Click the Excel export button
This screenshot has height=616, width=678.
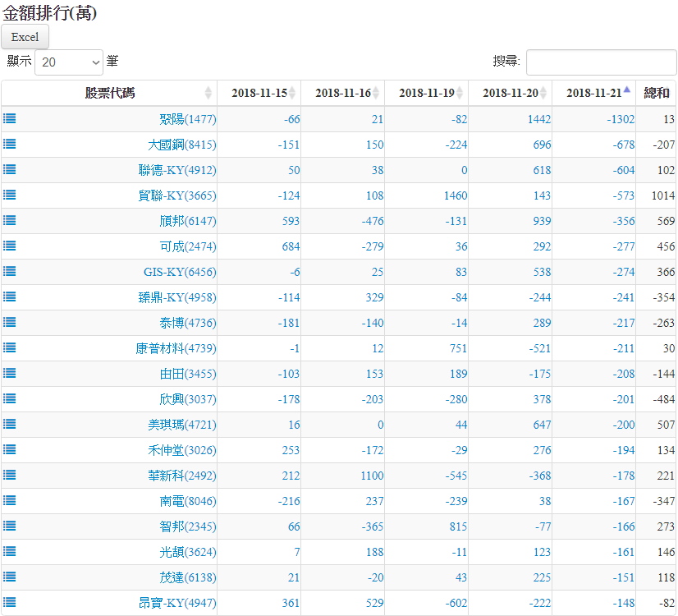click(25, 37)
